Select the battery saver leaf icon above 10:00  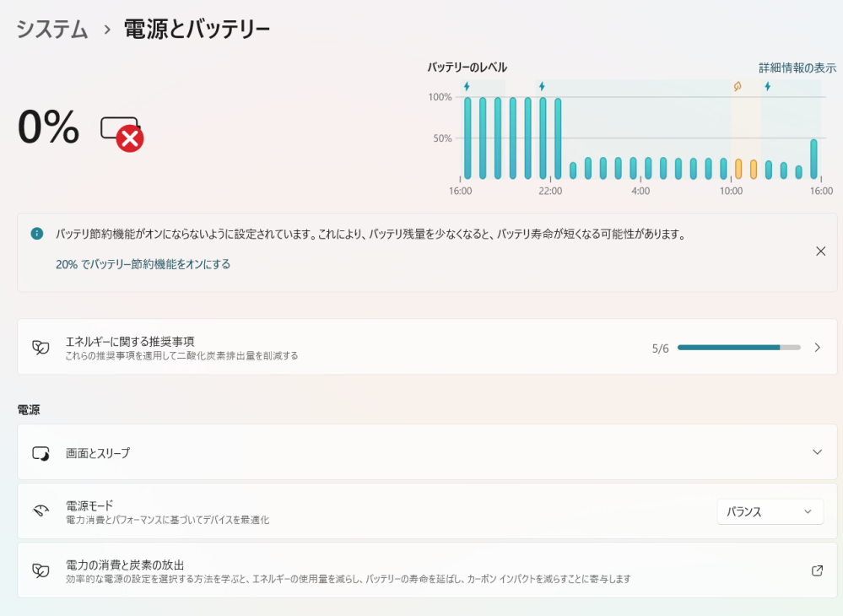tap(738, 84)
